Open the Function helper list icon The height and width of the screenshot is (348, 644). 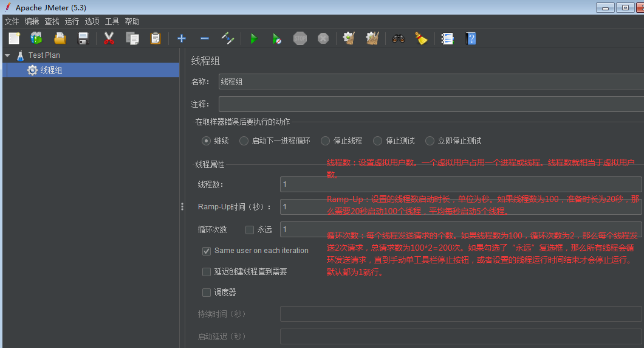point(447,39)
